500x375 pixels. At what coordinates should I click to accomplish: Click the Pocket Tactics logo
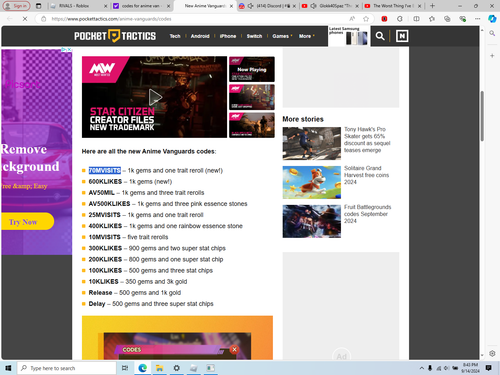click(115, 36)
